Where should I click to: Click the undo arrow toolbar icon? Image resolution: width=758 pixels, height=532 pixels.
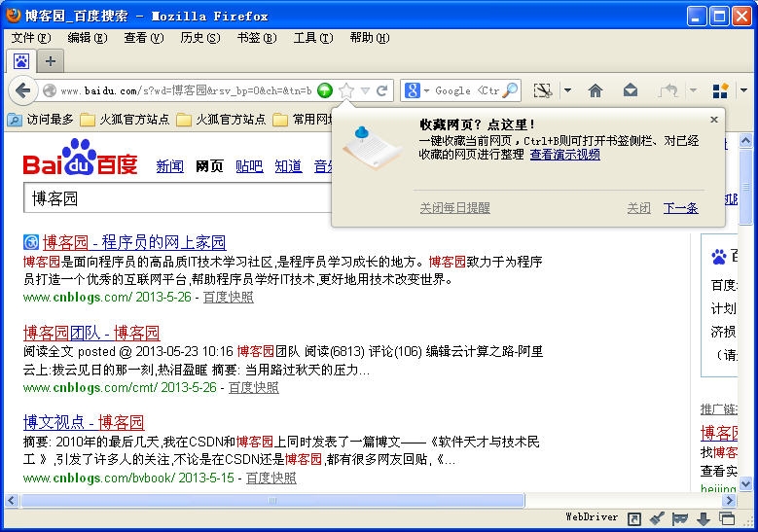coord(668,90)
